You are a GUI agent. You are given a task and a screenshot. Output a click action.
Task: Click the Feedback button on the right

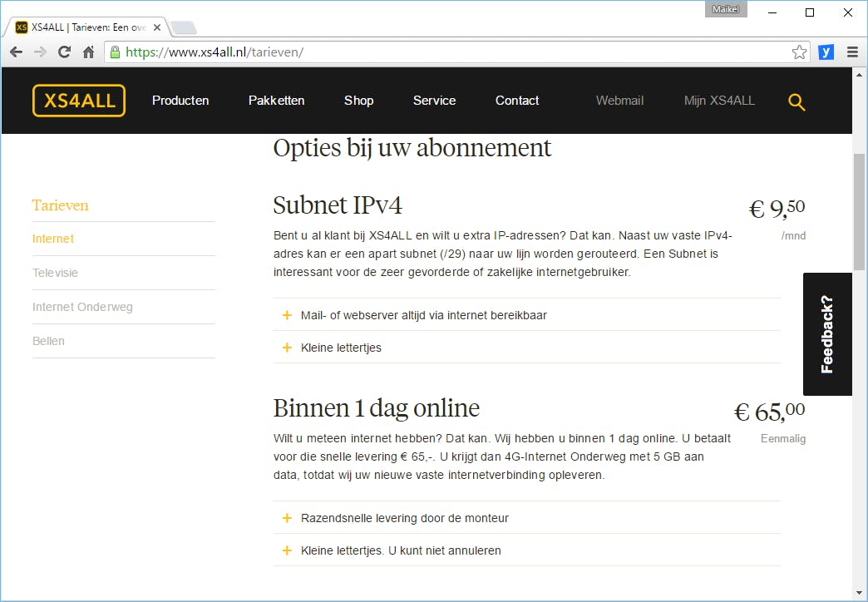826,333
